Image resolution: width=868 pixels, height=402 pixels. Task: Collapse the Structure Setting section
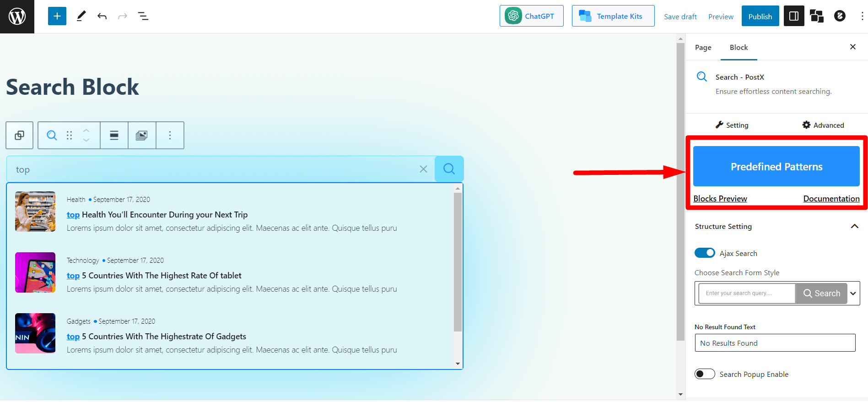pos(776,226)
